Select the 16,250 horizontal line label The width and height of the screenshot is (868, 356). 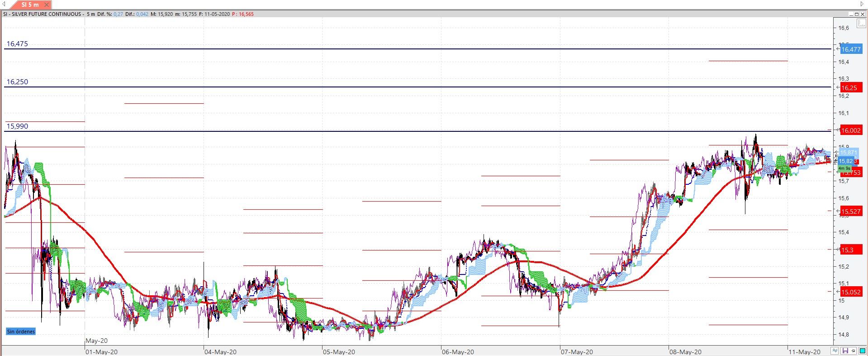(x=17, y=82)
